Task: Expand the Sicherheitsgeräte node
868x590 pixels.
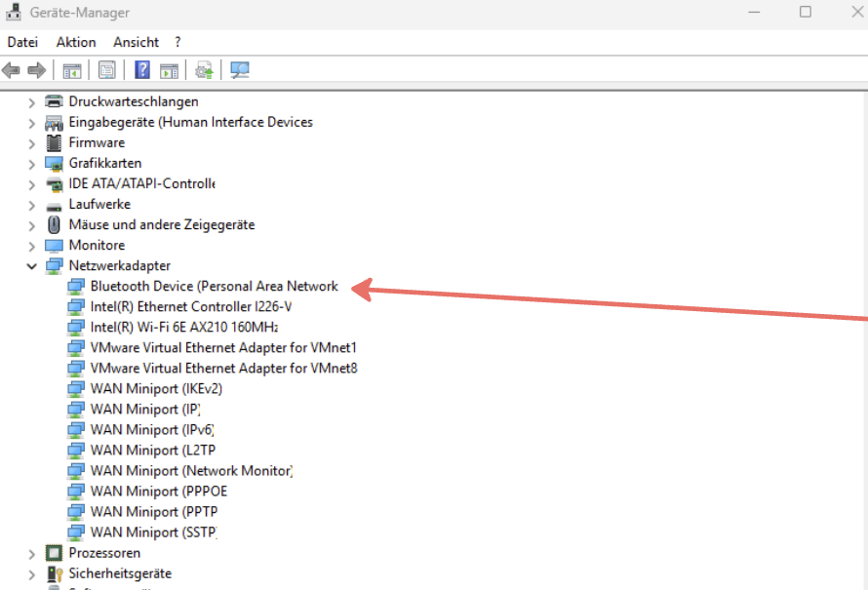Action: click(31, 574)
